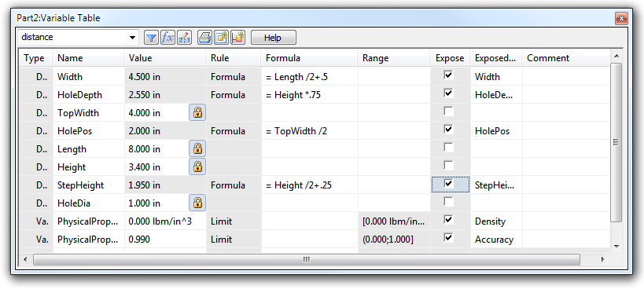Click the Width value '4.500 in'
This screenshot has height=289, width=644.
144,77
